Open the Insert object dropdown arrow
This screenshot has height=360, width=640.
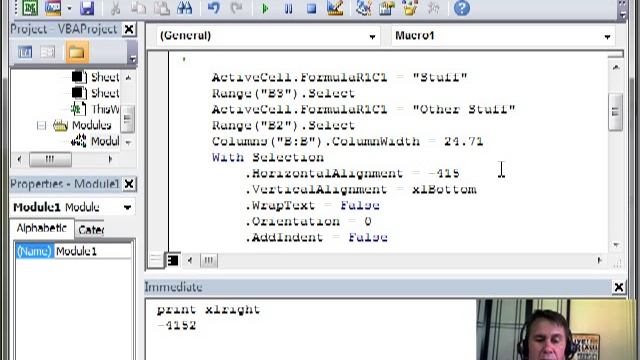point(69,8)
